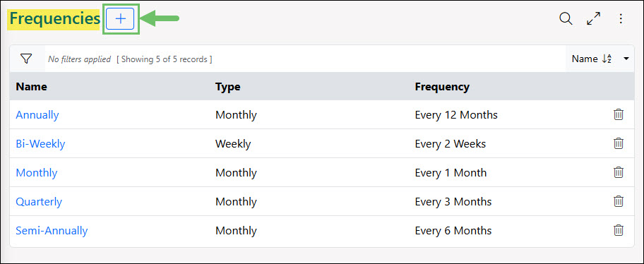644x264 pixels.
Task: Toggle Name sort order button
Action: pos(592,59)
